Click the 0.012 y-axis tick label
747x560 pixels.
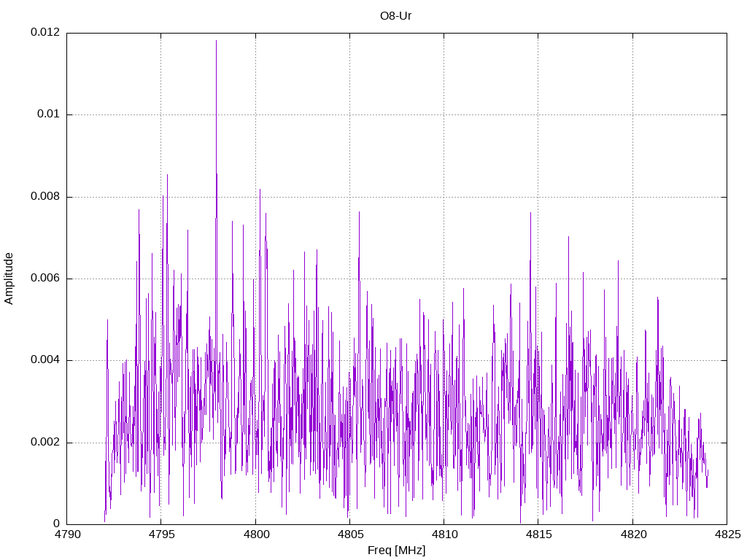pyautogui.click(x=45, y=32)
